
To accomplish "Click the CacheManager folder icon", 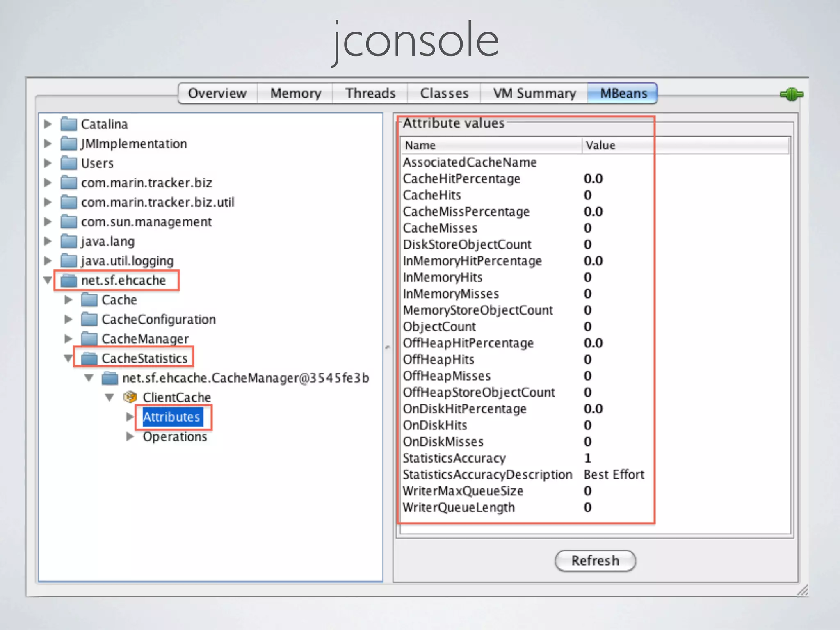I will point(89,339).
